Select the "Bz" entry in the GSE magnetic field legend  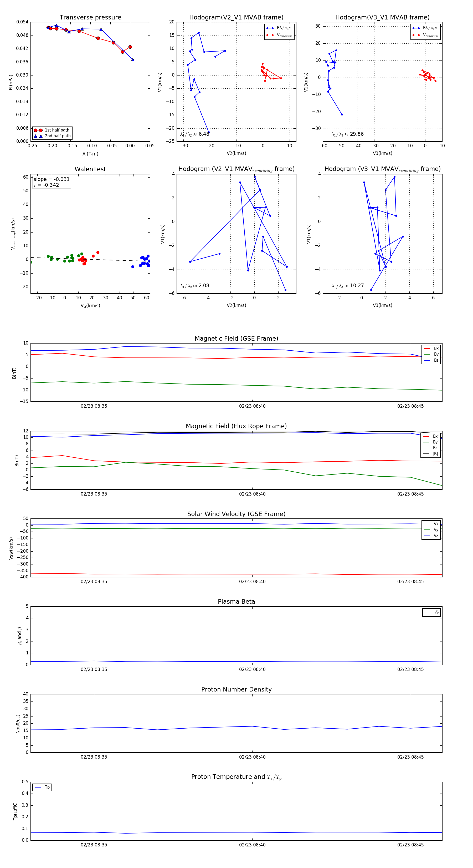pyautogui.click(x=431, y=360)
